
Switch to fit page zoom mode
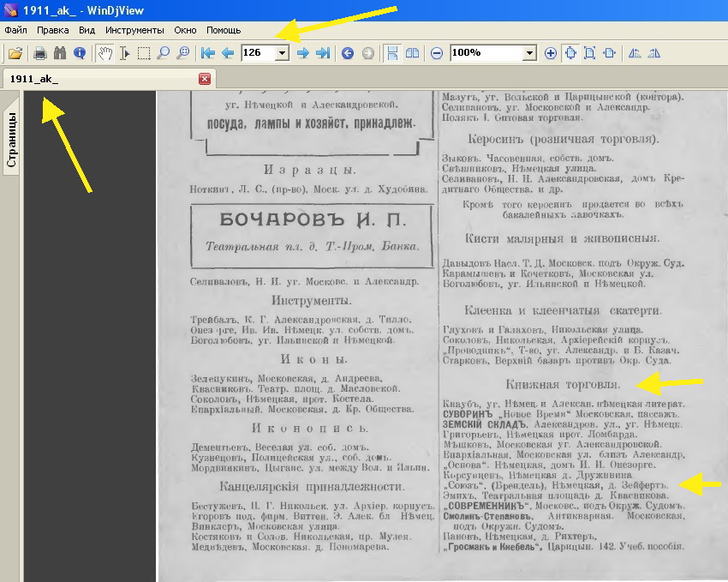[589, 53]
